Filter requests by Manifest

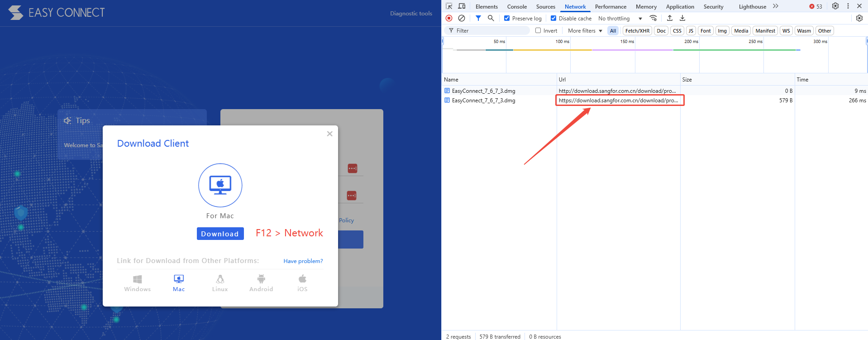pyautogui.click(x=765, y=31)
